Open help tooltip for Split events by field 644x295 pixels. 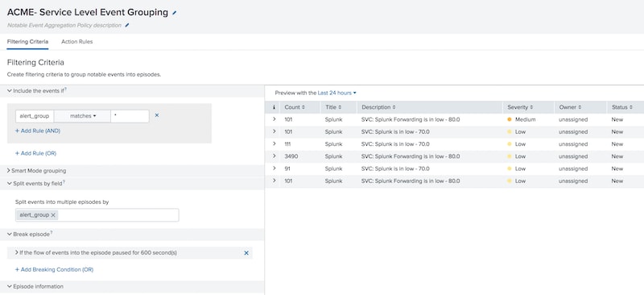pyautogui.click(x=64, y=182)
